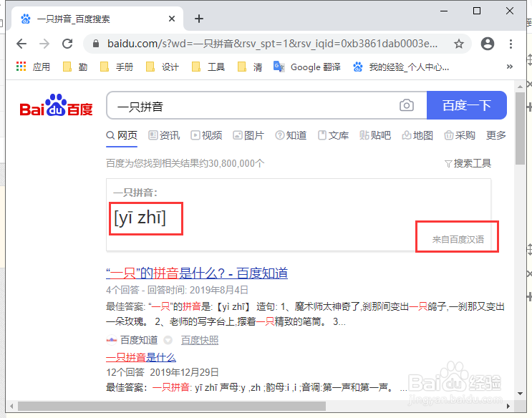Click the padlock site info icon
This screenshot has height=418, width=532.
(96, 44)
